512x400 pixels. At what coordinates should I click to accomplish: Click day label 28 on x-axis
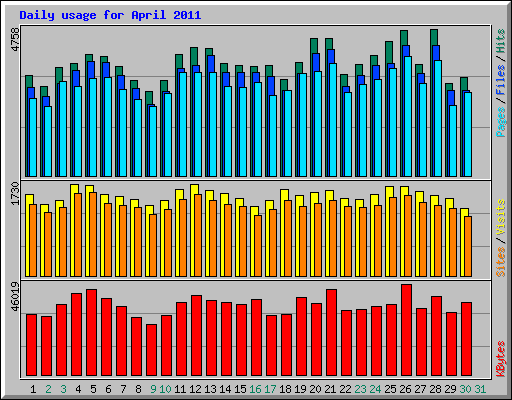click(435, 389)
